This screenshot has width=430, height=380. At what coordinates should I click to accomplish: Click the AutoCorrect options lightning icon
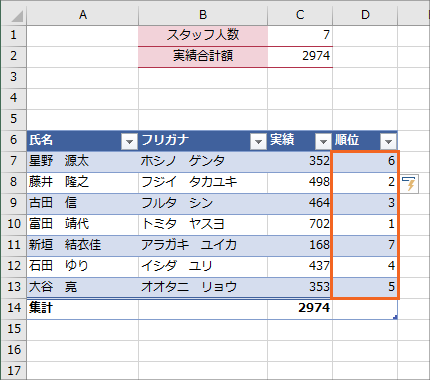(x=410, y=184)
